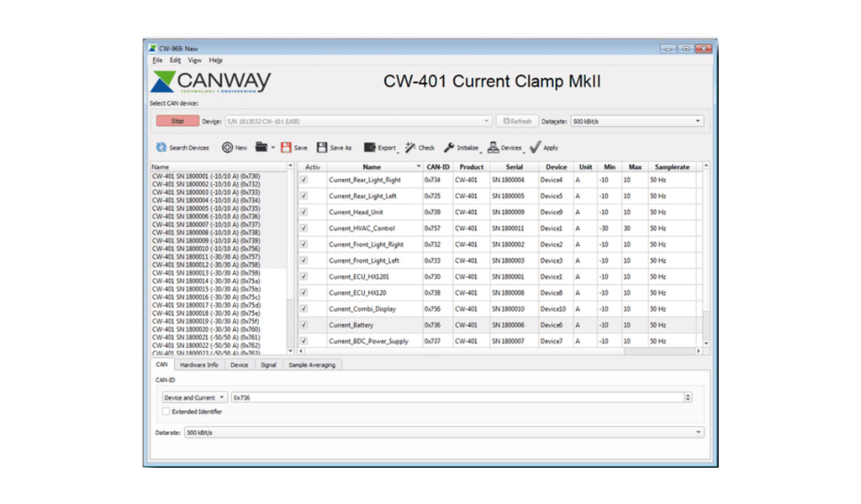
Task: Open the Help menu
Action: [216, 60]
